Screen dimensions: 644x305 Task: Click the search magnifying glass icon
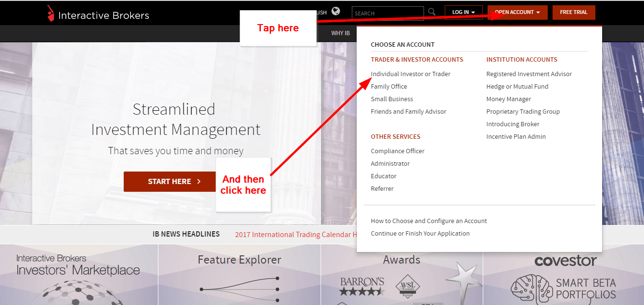point(431,12)
